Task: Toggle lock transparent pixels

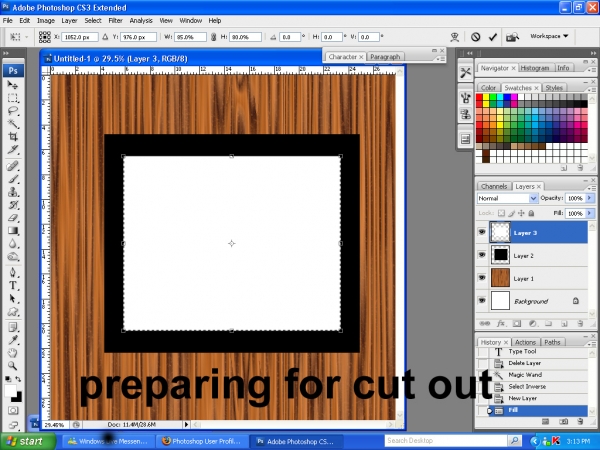Action: point(501,213)
